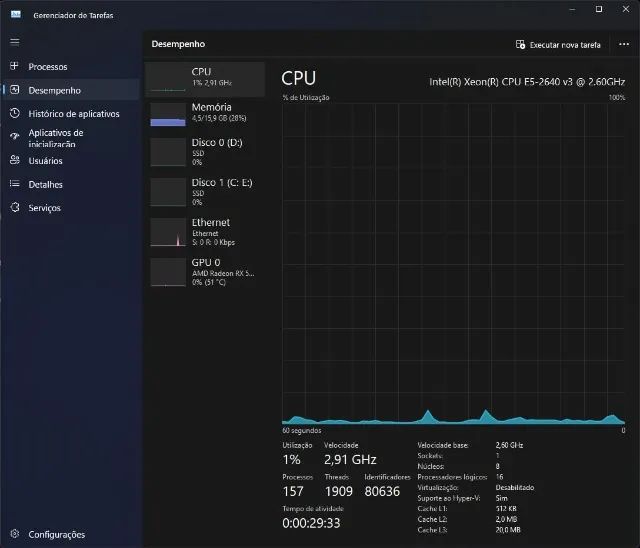Click the % de Utilização graph label

[306, 98]
